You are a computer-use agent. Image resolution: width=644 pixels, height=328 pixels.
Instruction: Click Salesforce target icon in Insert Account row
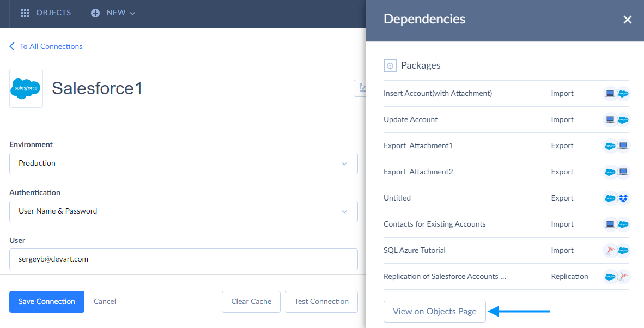(x=623, y=94)
